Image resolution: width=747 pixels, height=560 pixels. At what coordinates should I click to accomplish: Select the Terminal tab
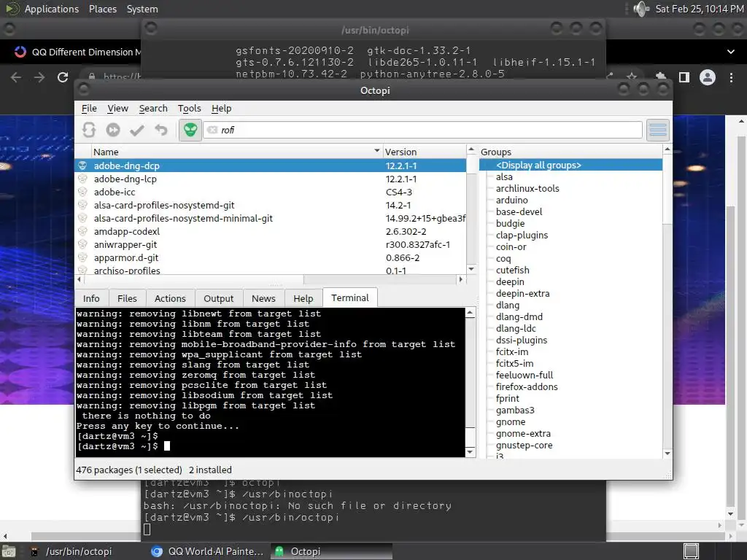(x=349, y=297)
